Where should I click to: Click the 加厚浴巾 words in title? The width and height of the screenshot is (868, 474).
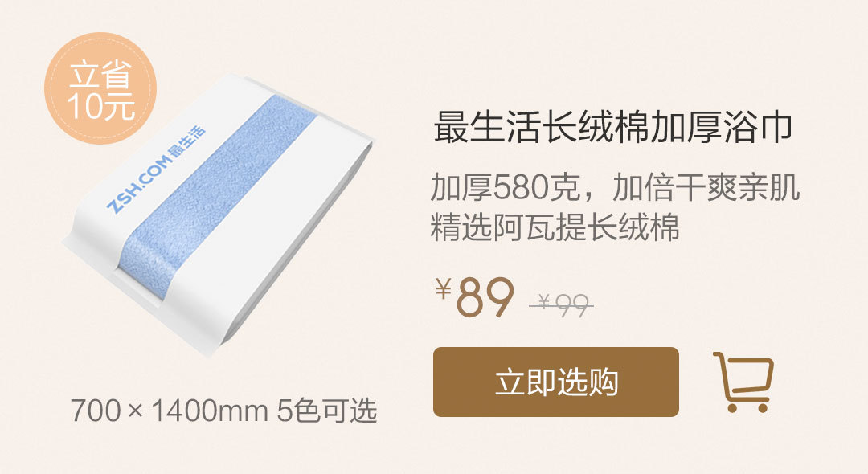(721, 128)
